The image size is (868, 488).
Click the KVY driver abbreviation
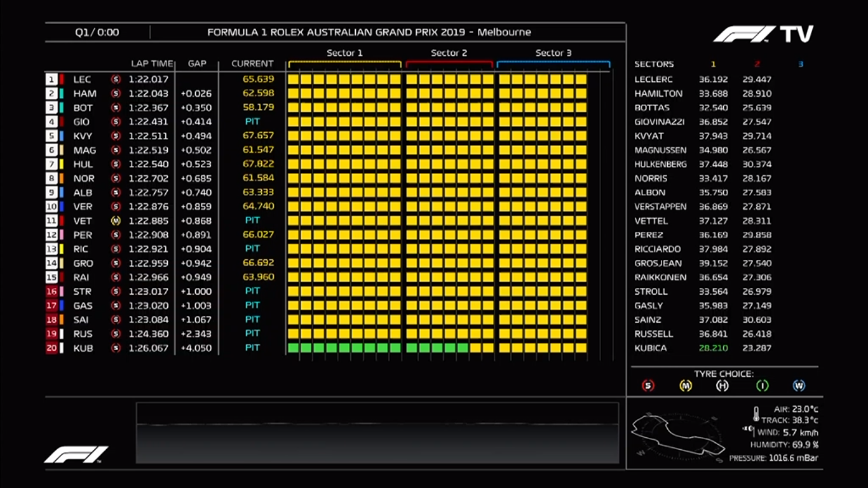[x=83, y=136]
